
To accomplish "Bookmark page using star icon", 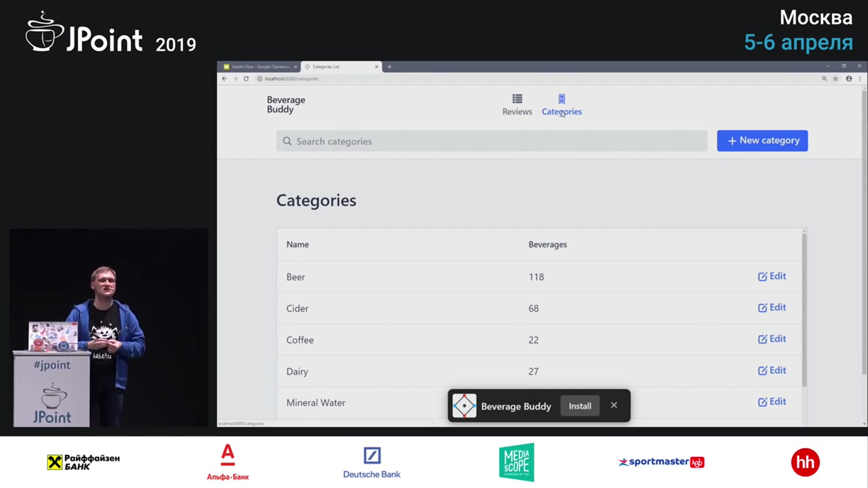I will [x=835, y=79].
